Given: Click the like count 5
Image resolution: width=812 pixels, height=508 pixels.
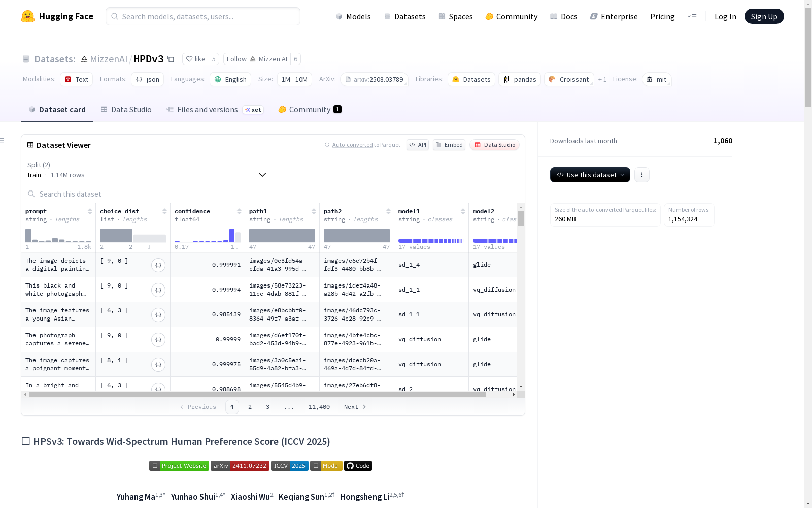Looking at the screenshot, I should (214, 59).
